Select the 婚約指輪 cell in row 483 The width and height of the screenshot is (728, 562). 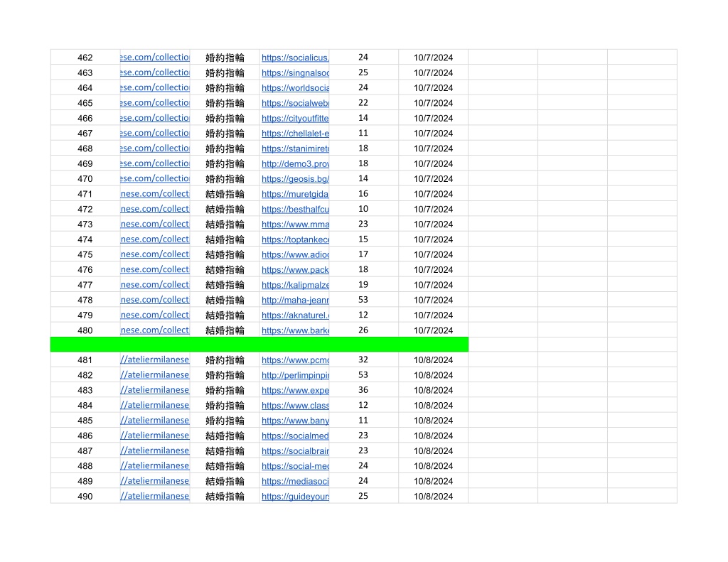225,390
